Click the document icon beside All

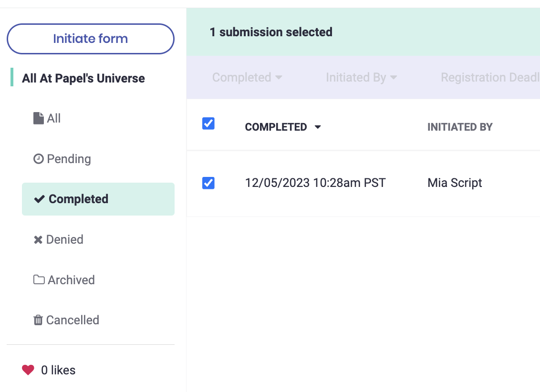point(38,118)
